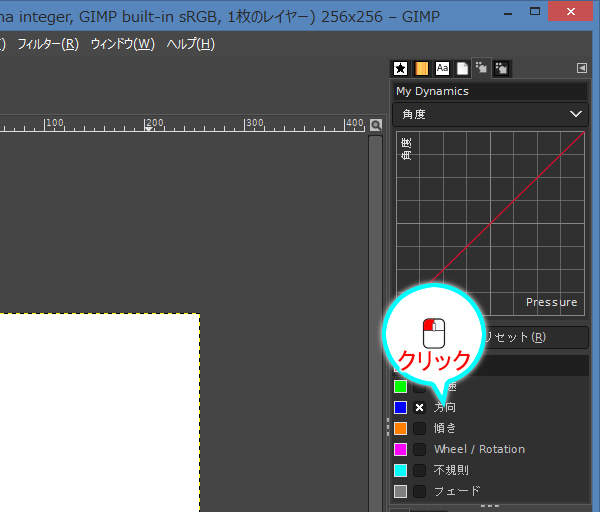Click the zoom magnifier icon at ruler corner
The height and width of the screenshot is (512, 600).
click(x=376, y=125)
